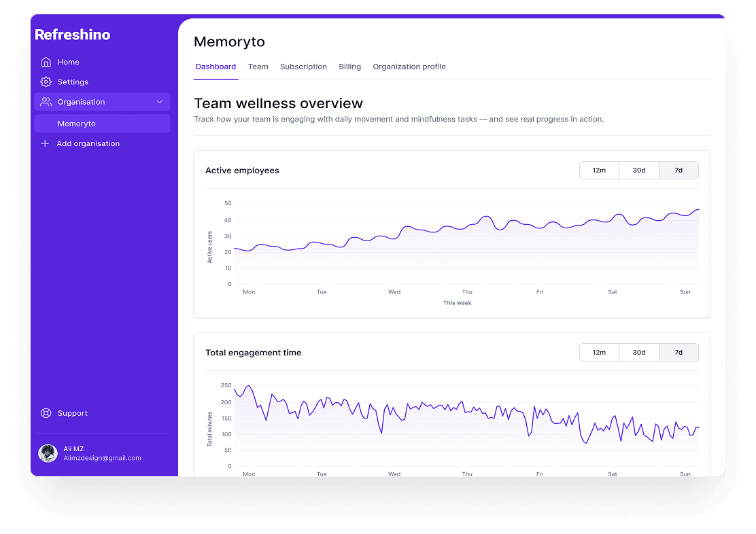This screenshot has height=534, width=756.
Task: Click the plus icon for Add organisation
Action: click(x=45, y=143)
